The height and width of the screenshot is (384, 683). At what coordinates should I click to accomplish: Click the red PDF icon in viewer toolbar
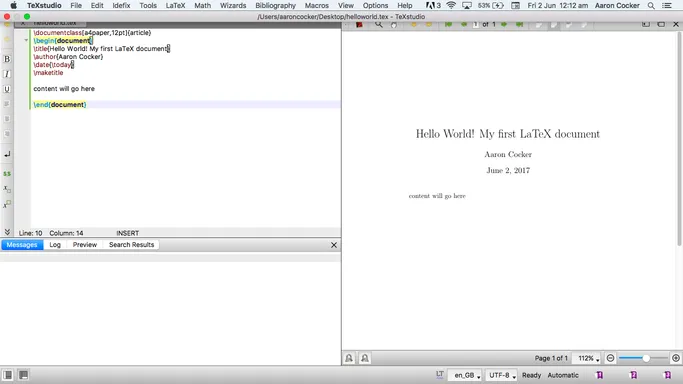coord(359,25)
